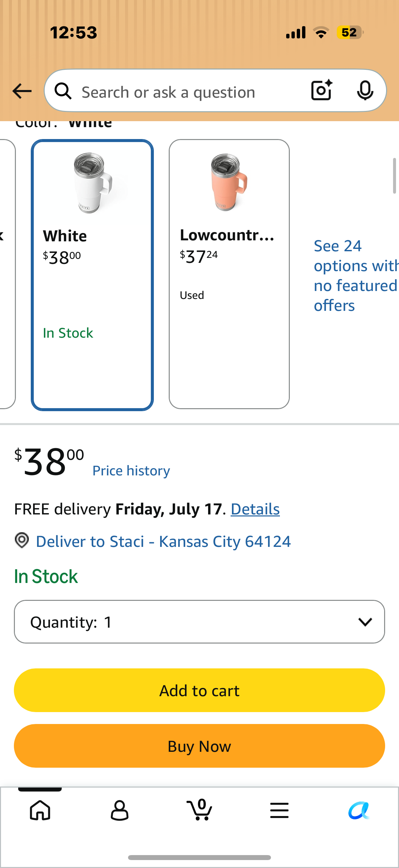399x868 pixels.
Task: Launch the Alexa assistant icon
Action: 359,810
